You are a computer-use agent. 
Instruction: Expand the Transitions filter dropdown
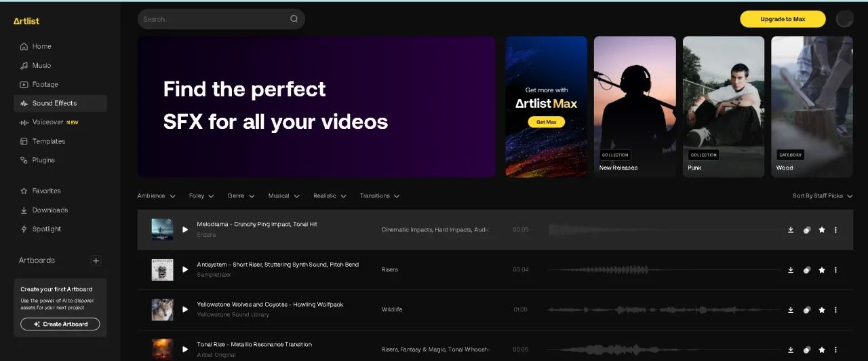pos(380,196)
